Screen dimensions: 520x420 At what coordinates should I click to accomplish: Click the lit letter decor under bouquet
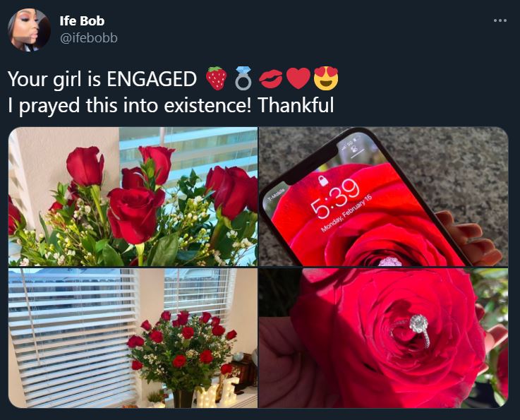pyautogui.click(x=217, y=393)
